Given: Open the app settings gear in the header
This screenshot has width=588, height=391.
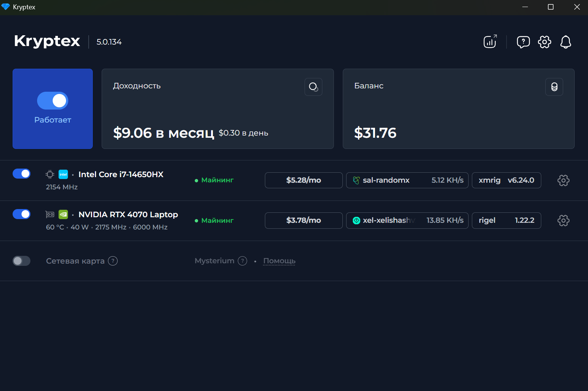Looking at the screenshot, I should pyautogui.click(x=545, y=42).
